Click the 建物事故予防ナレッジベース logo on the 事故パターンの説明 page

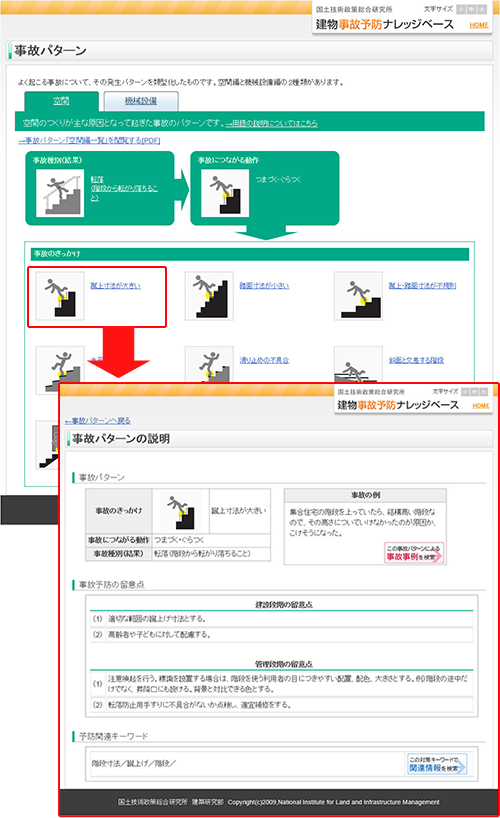coord(398,405)
